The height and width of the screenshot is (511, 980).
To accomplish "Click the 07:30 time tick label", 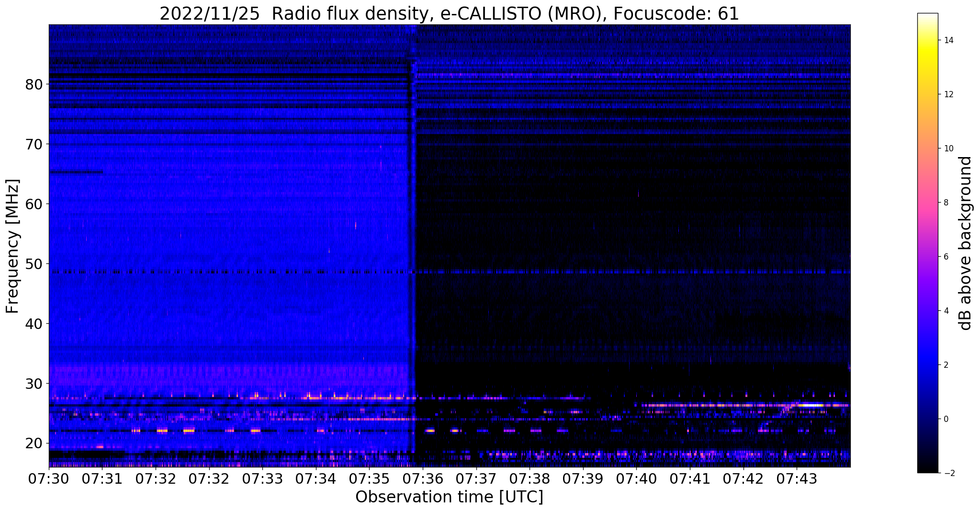I will (49, 478).
